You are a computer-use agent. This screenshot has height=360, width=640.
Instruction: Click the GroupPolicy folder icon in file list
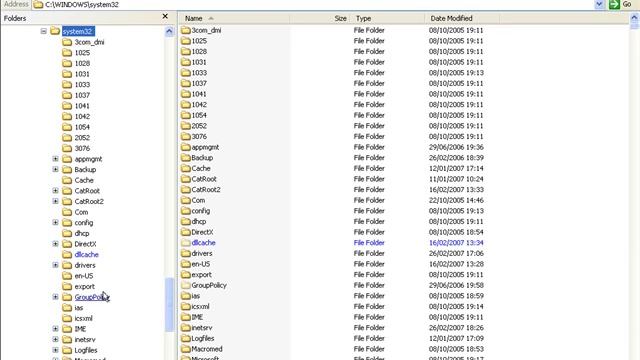(x=186, y=285)
